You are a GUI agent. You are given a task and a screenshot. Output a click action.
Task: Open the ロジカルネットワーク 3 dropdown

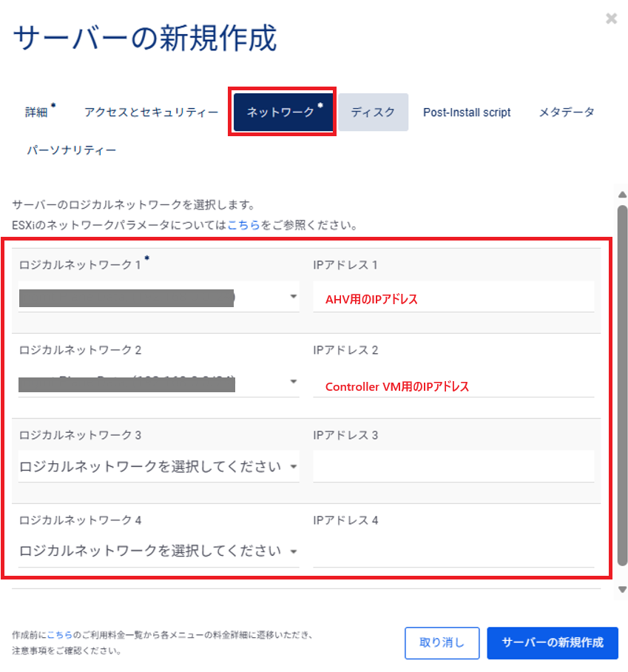click(x=158, y=467)
